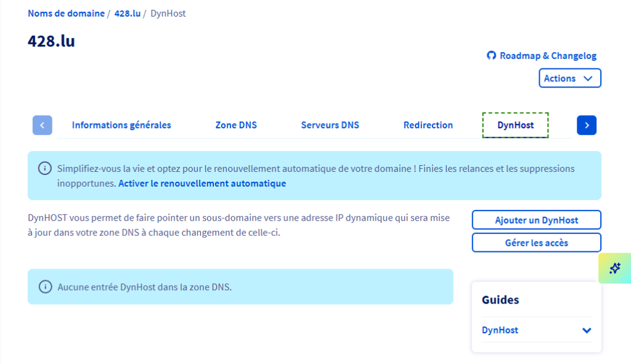The width and height of the screenshot is (631, 364).
Task: Select the Redirection tab
Action: click(x=428, y=124)
